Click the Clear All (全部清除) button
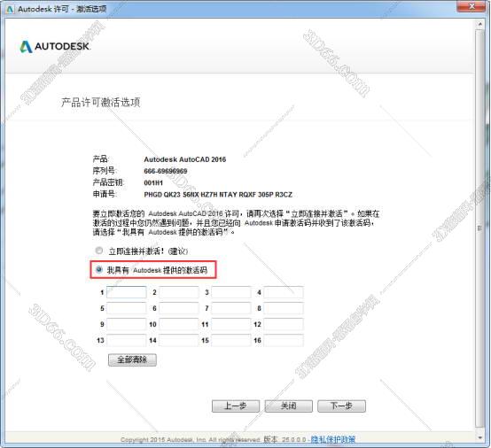The width and height of the screenshot is (491, 448). 132,359
